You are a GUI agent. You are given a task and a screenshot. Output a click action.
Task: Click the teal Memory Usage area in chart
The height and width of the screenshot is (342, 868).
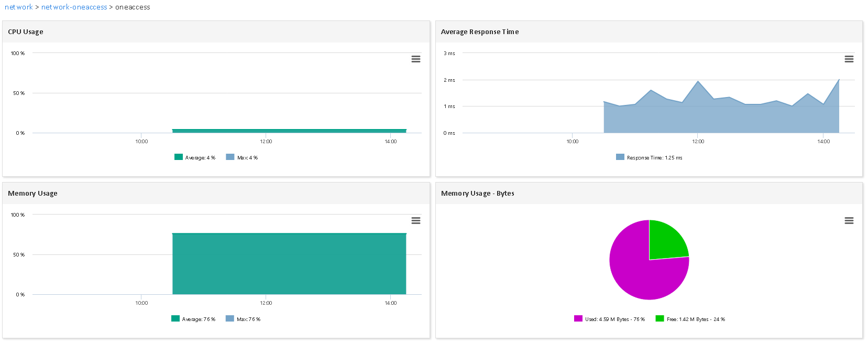click(289, 264)
